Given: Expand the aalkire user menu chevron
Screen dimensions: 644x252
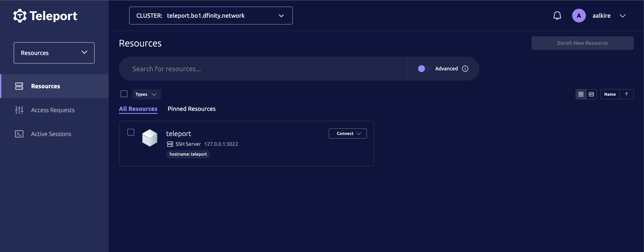Looking at the screenshot, I should click(x=622, y=16).
